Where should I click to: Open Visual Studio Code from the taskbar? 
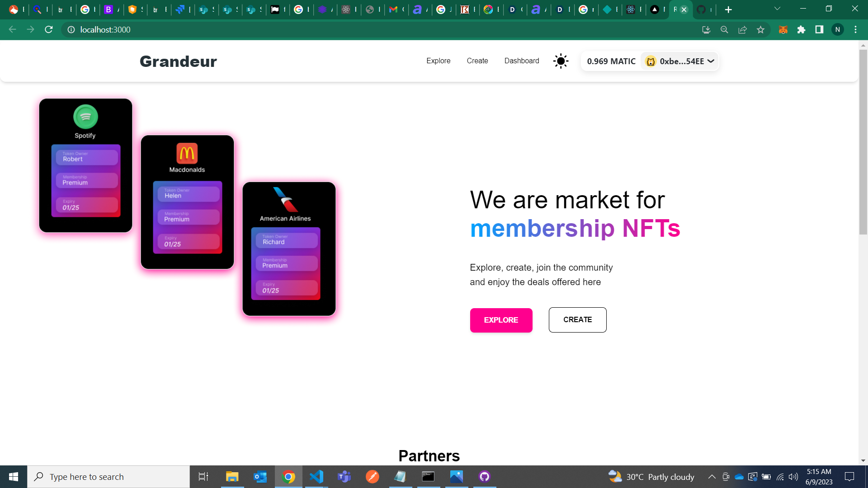[316, 476]
